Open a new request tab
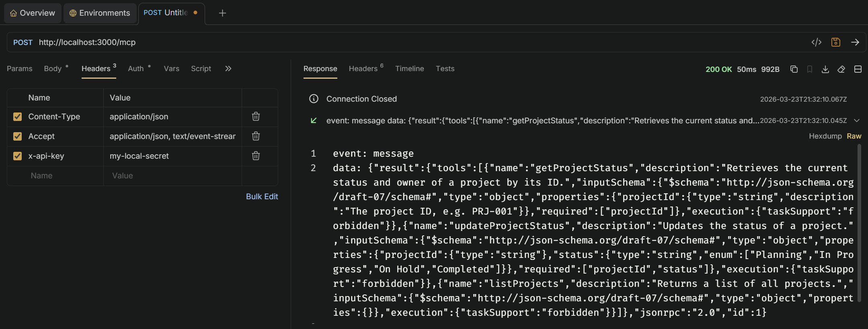Viewport: 868px width, 329px height. coord(222,13)
